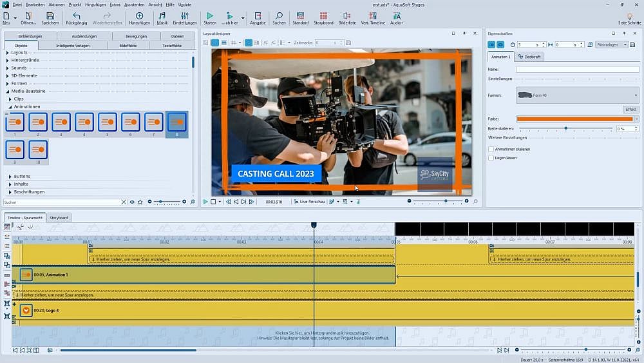
Task: Click the Starten play icon in toolbar
Action: pos(210,16)
